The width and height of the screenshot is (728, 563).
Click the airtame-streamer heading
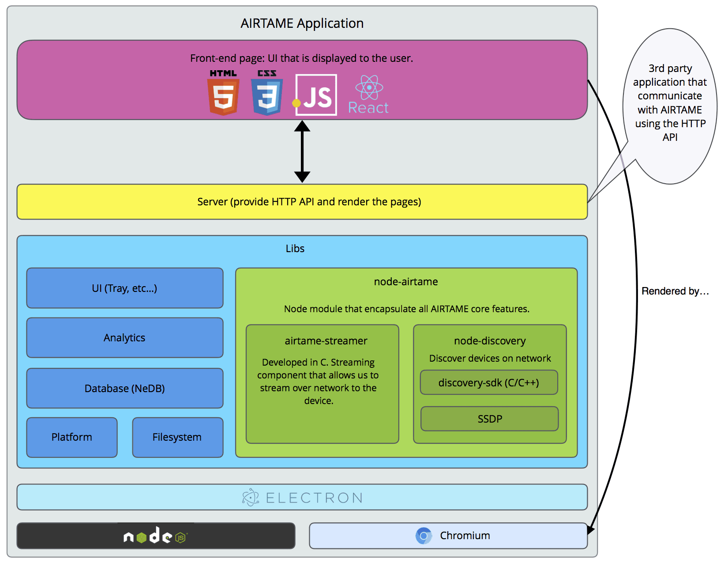[326, 341]
